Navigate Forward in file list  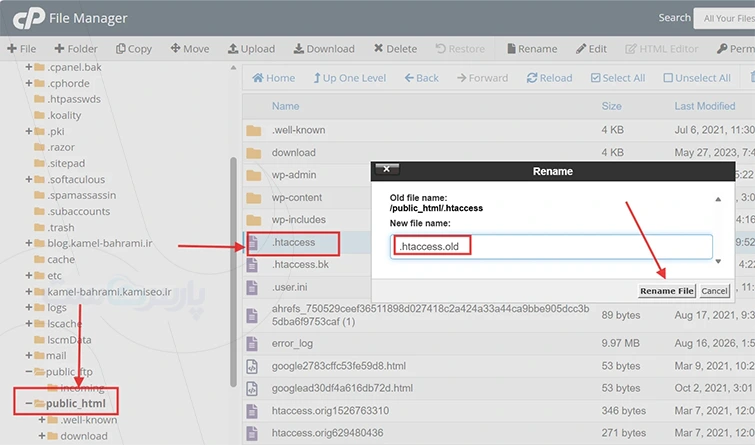482,78
